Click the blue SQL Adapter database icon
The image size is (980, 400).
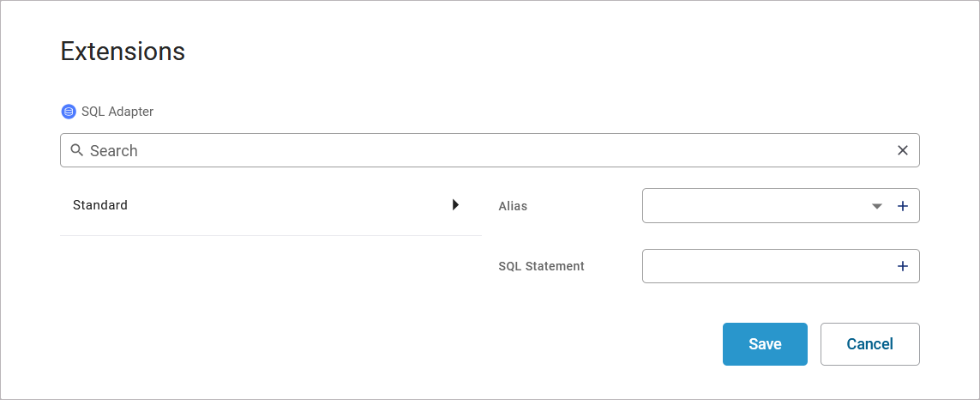(69, 112)
